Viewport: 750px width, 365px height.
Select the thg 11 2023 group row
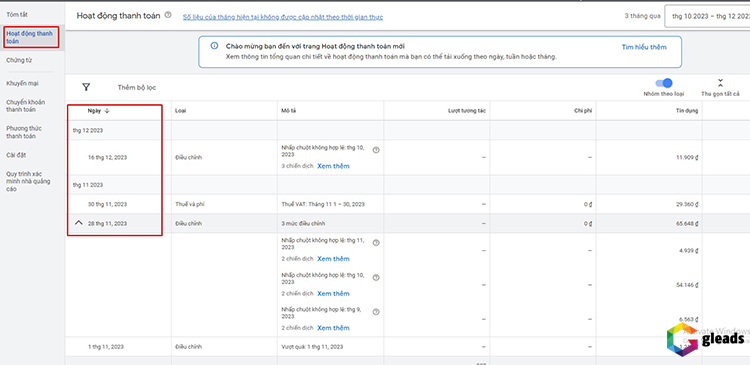[x=88, y=185]
